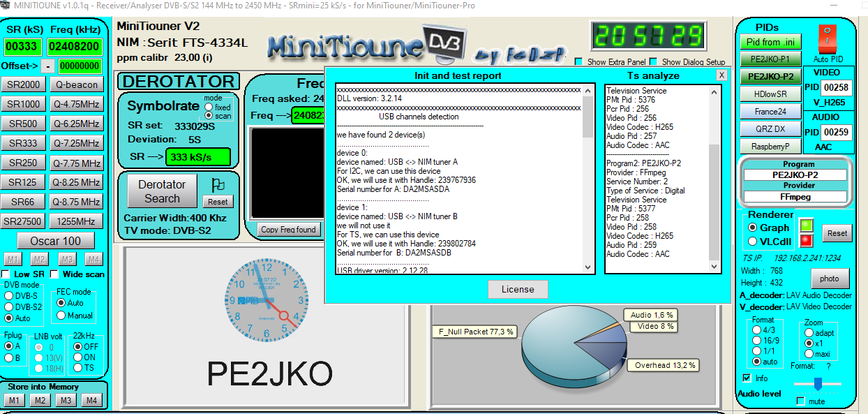Image resolution: width=868 pixels, height=414 pixels.
Task: Select fixed symbolrate mode
Action: (208, 108)
